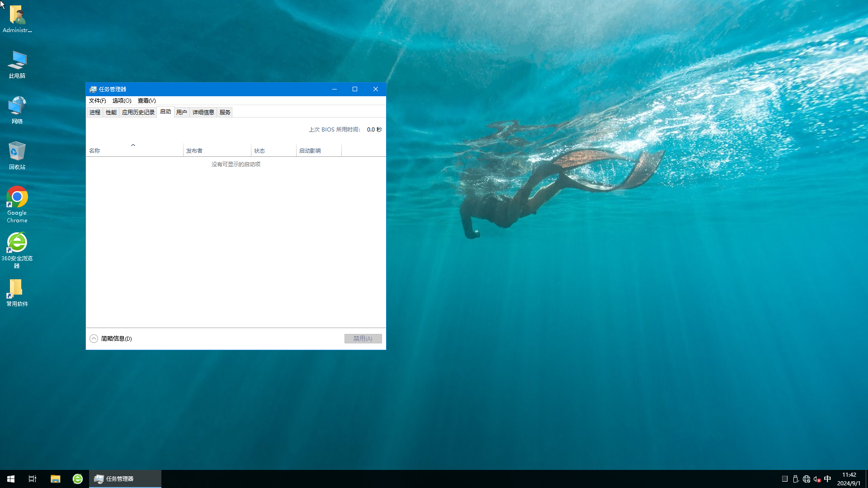The height and width of the screenshot is (488, 868).
Task: Sort by the 发布者 column header
Action: [217, 150]
